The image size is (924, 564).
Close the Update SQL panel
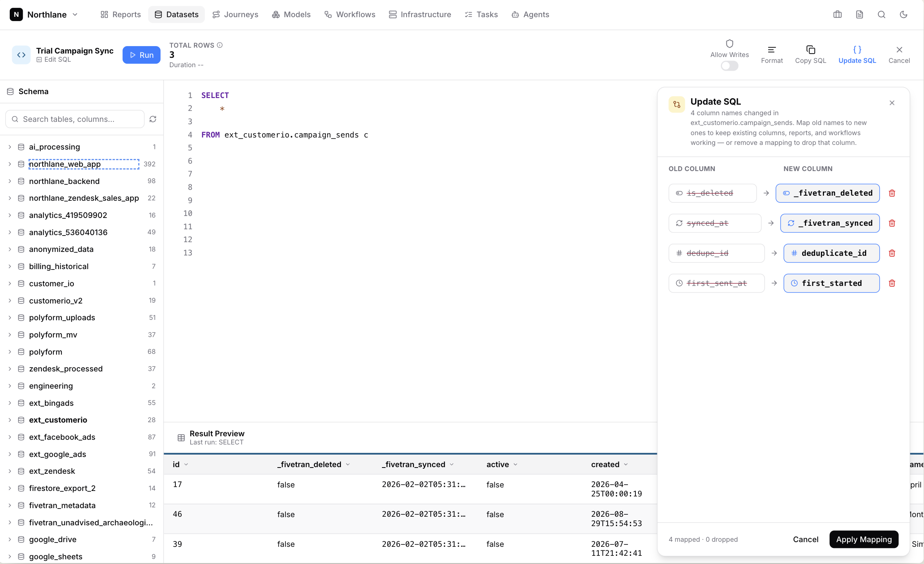point(892,103)
